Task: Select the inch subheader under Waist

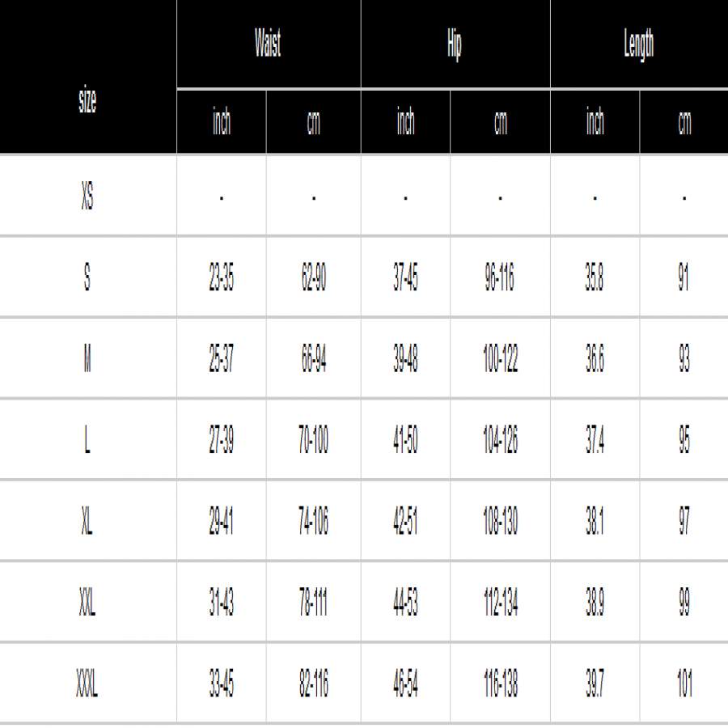Action: click(x=221, y=122)
